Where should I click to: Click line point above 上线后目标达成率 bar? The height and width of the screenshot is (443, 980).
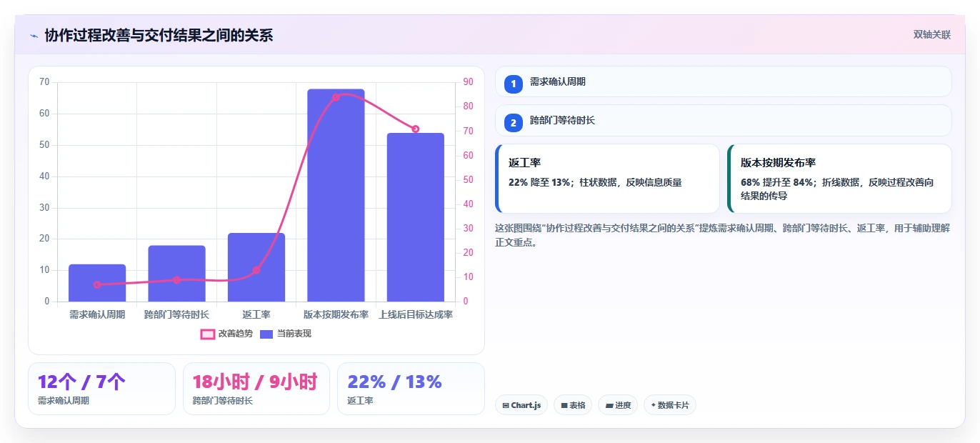pyautogui.click(x=416, y=129)
